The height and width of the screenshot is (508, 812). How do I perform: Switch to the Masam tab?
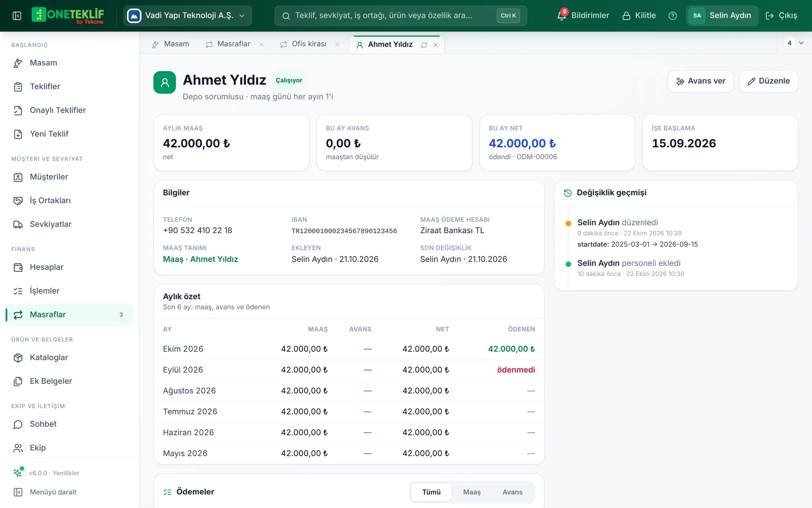pyautogui.click(x=171, y=44)
